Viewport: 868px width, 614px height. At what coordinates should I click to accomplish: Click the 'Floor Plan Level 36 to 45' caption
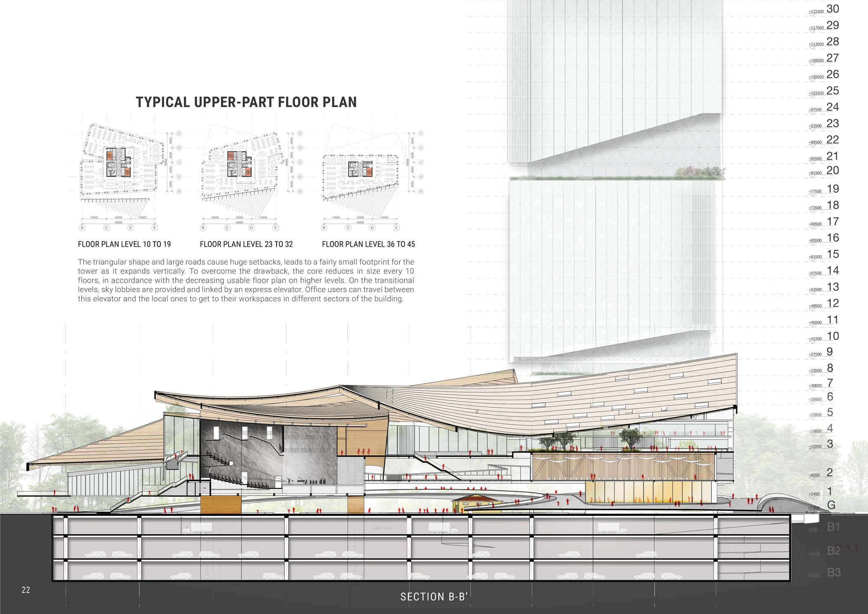point(368,244)
